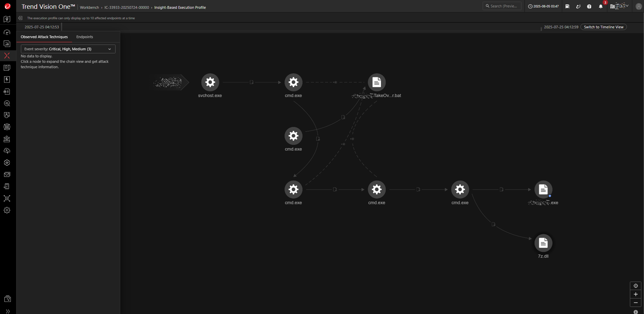Open the padlock card sidebar icon

(x=7, y=91)
